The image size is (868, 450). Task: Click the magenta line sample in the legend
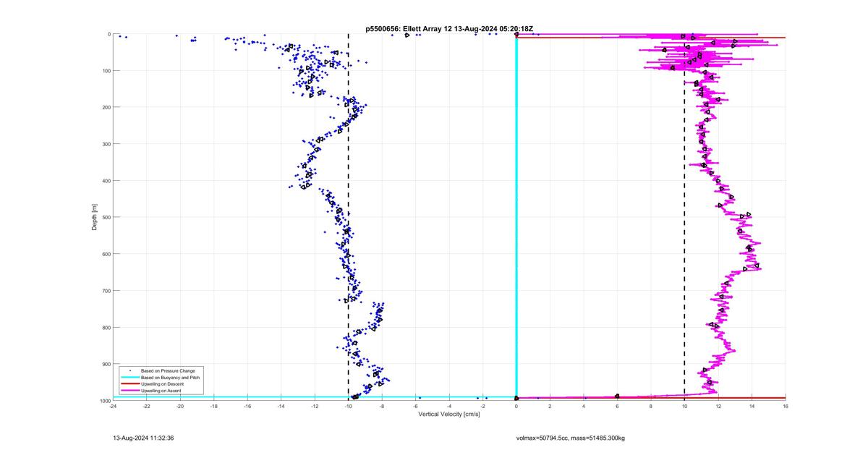[x=129, y=391]
